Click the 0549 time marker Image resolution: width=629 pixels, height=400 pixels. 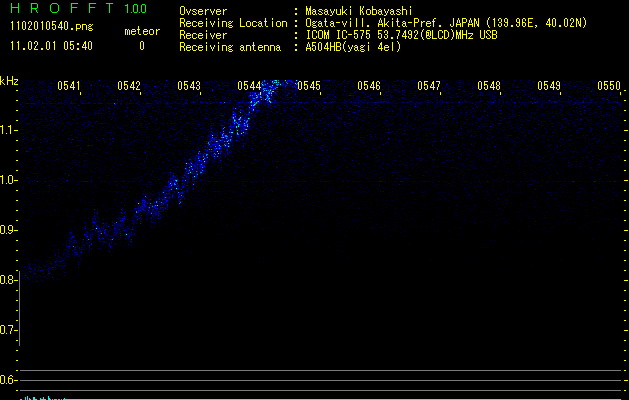tap(549, 86)
